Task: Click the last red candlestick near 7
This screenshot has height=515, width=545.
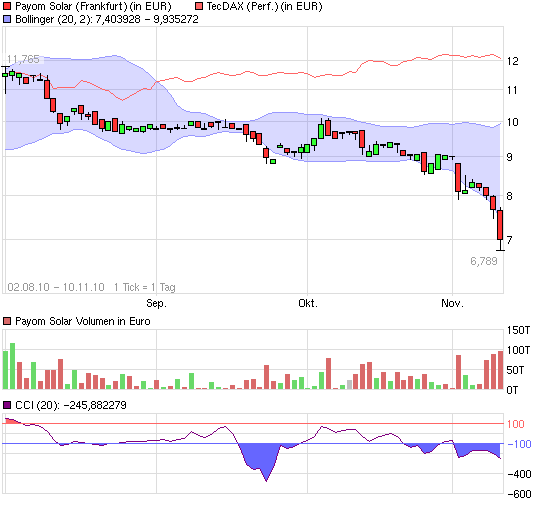Action: coord(500,225)
